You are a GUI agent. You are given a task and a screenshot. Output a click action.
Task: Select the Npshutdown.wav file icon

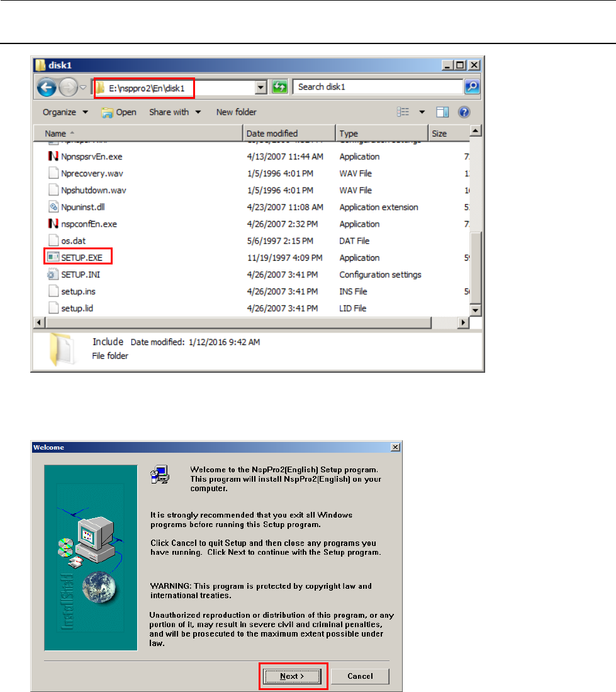coord(53,190)
